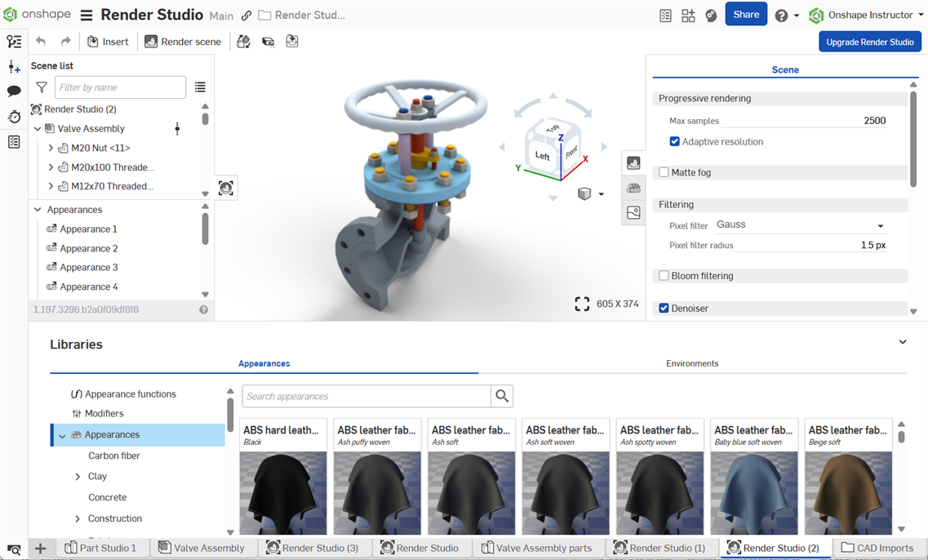
Task: Click the filter funnel icon in Scene list
Action: (x=42, y=87)
